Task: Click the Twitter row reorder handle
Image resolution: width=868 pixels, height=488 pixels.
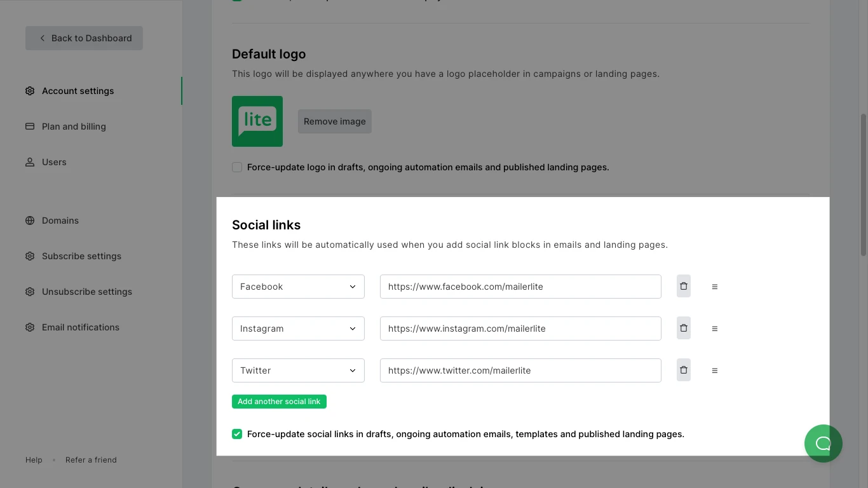Action: 714,370
